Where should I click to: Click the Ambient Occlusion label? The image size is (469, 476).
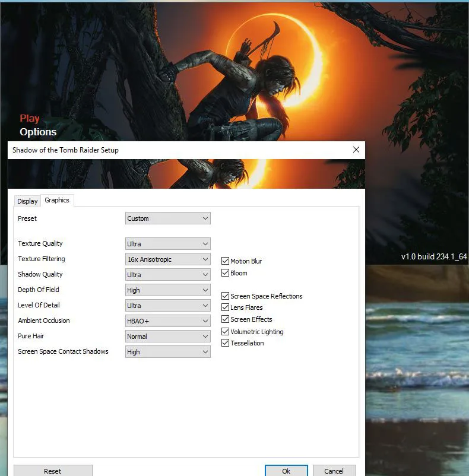click(44, 320)
